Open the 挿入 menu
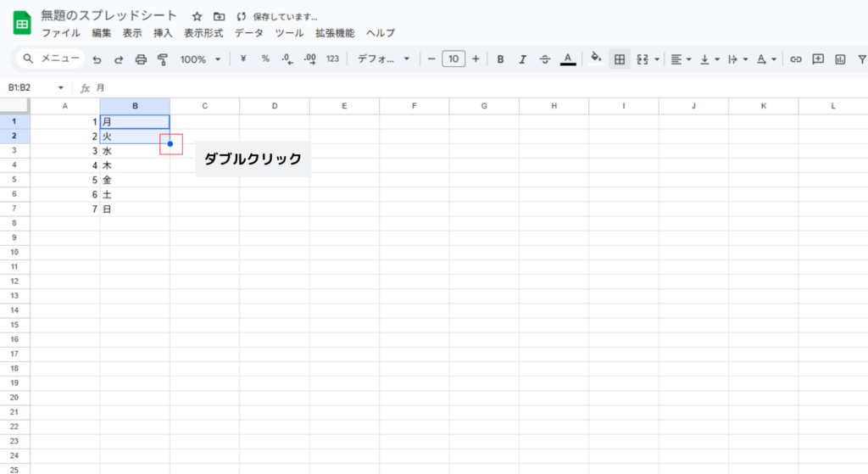868x474 pixels. [163, 33]
